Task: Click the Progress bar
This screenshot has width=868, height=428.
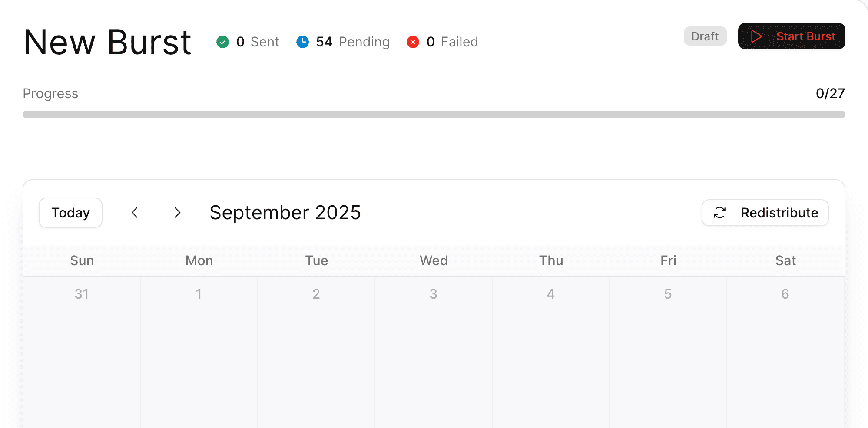Action: (x=434, y=114)
